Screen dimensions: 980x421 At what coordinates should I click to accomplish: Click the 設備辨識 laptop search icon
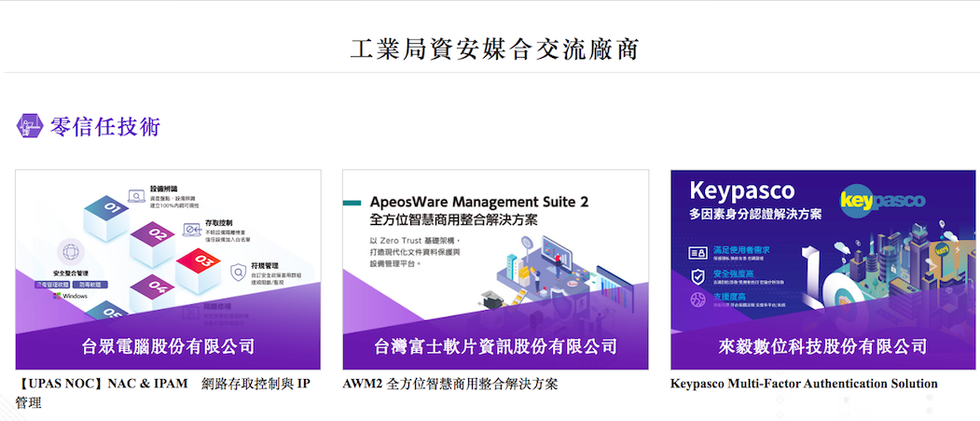pos(137,196)
